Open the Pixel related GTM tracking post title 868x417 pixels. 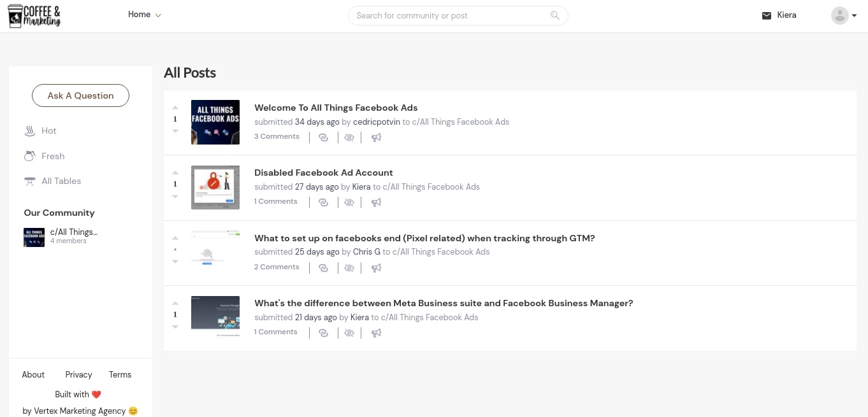[424, 238]
